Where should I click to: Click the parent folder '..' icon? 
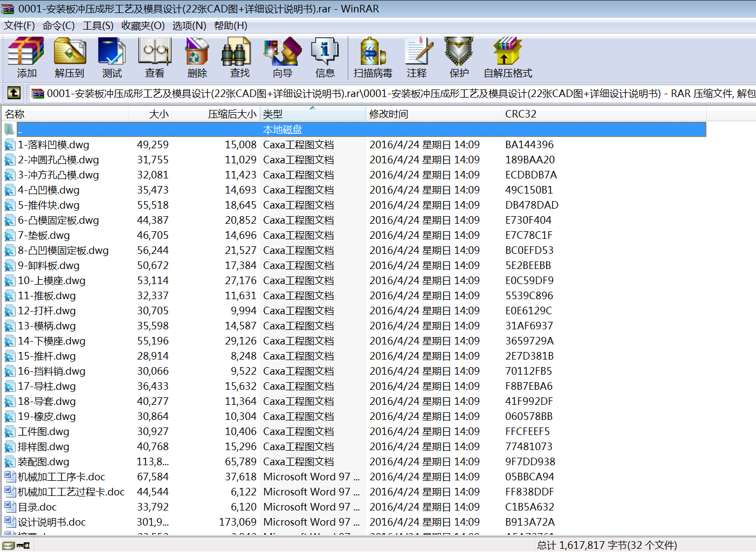coord(9,129)
